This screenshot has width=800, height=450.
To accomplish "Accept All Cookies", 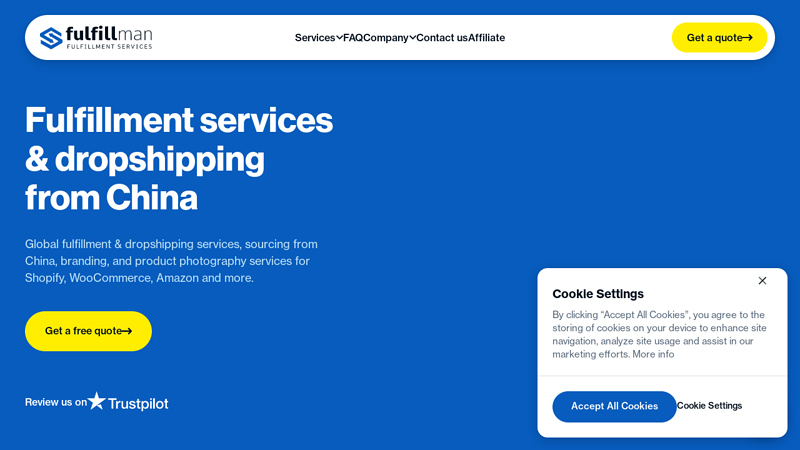I will tap(614, 407).
